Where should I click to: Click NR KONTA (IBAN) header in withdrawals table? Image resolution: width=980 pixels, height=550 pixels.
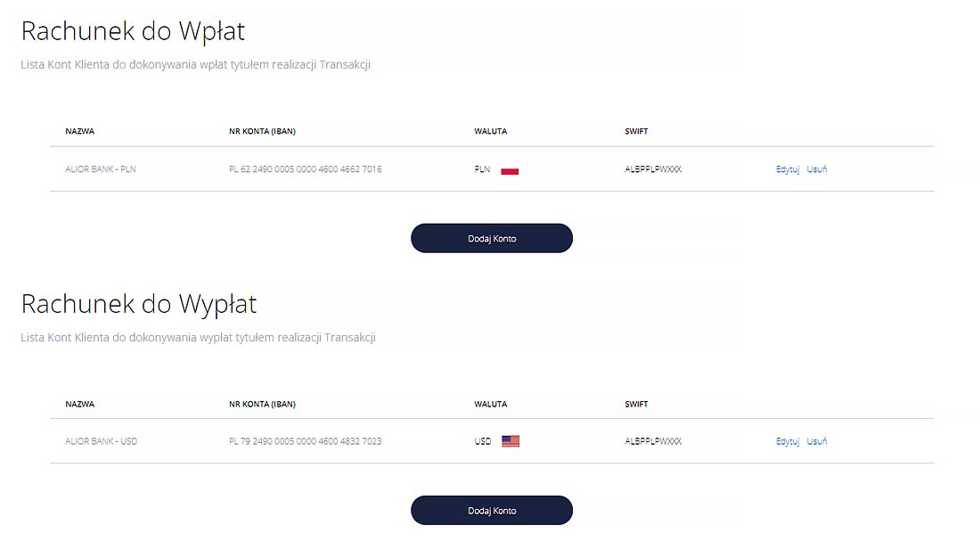coord(263,405)
